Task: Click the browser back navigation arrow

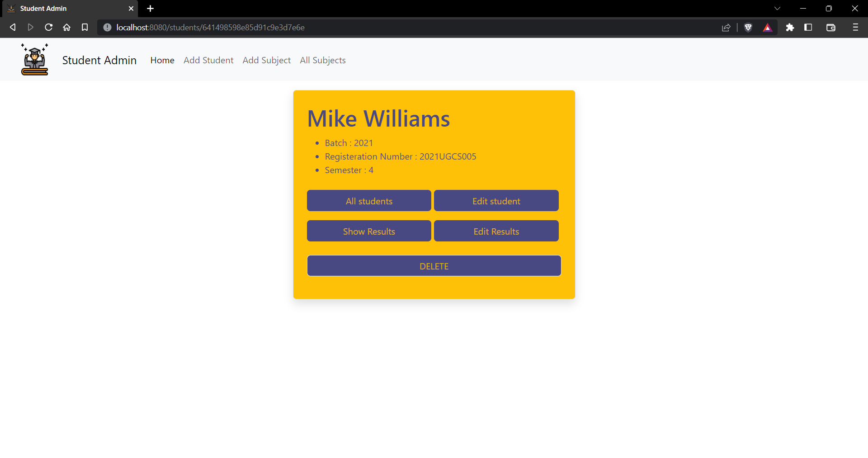Action: click(x=13, y=27)
